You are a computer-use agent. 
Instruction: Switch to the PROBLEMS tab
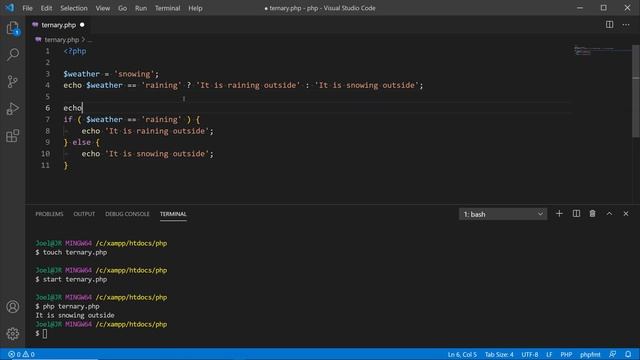[x=49, y=214]
